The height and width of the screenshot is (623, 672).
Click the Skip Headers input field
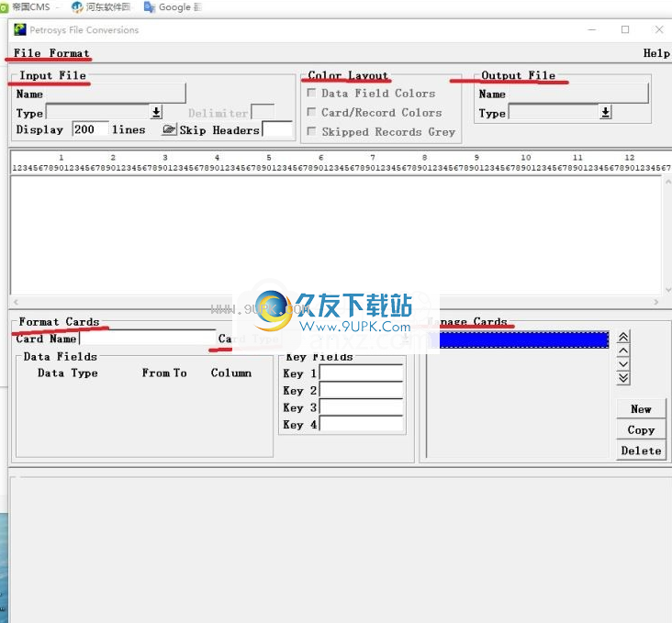[277, 129]
